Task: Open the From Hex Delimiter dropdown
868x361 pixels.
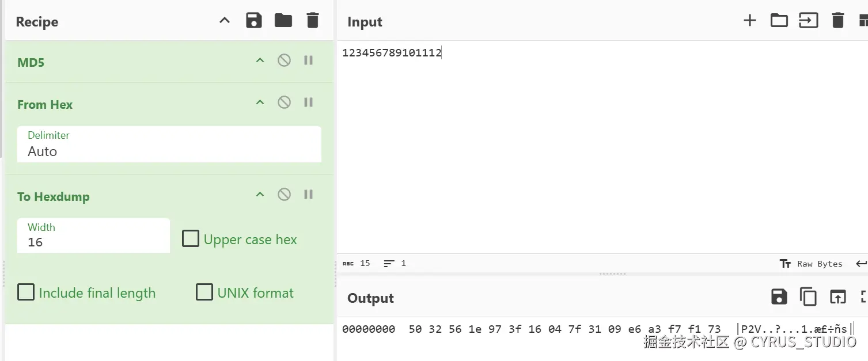Action: [169, 144]
